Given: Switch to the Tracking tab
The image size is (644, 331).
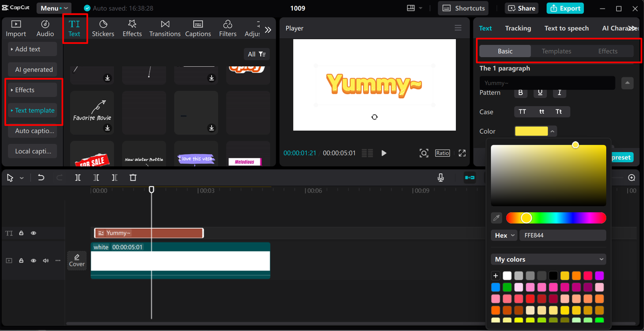Looking at the screenshot, I should pos(518,28).
